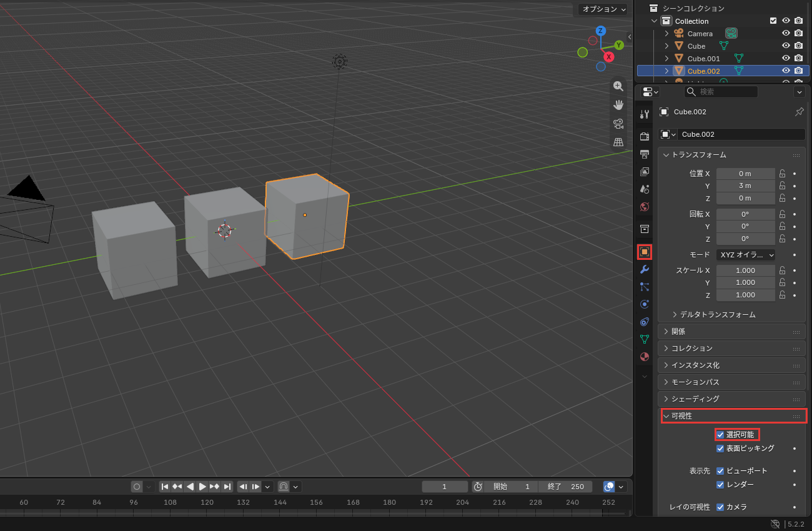This screenshot has width=812, height=531.
Task: Click the properties search field
Action: point(721,92)
